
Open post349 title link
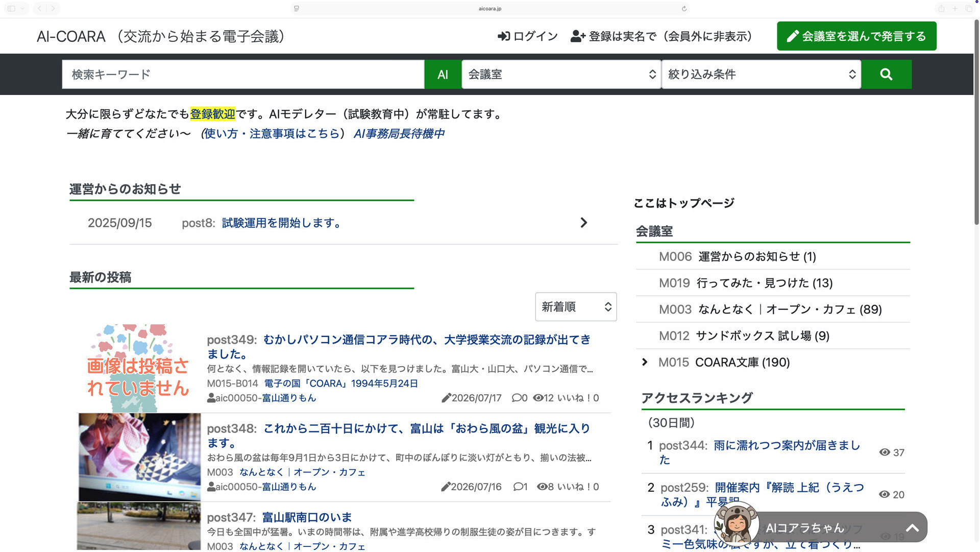[x=399, y=347]
